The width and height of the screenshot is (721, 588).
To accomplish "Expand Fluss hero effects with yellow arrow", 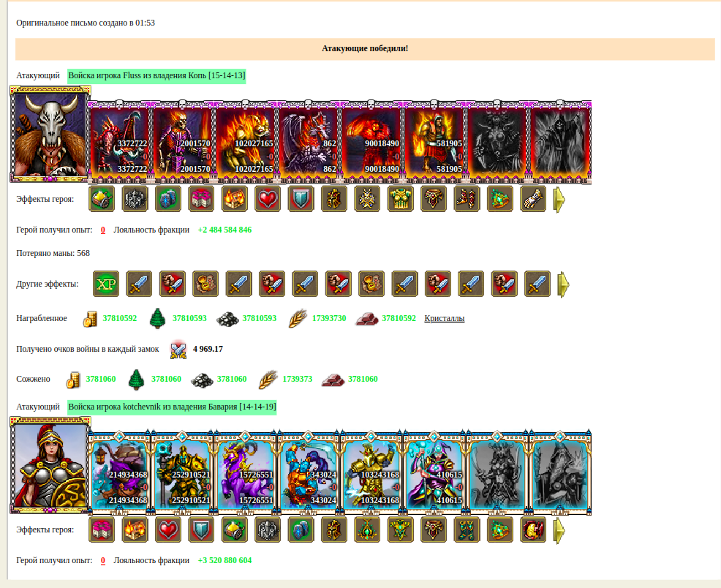I will tap(559, 200).
